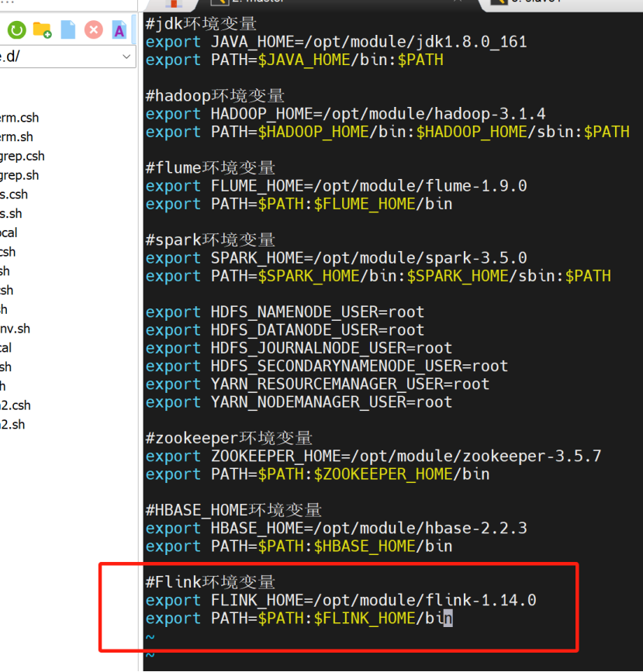Select the file ending in erm.csh
643x672 pixels.
point(19,118)
